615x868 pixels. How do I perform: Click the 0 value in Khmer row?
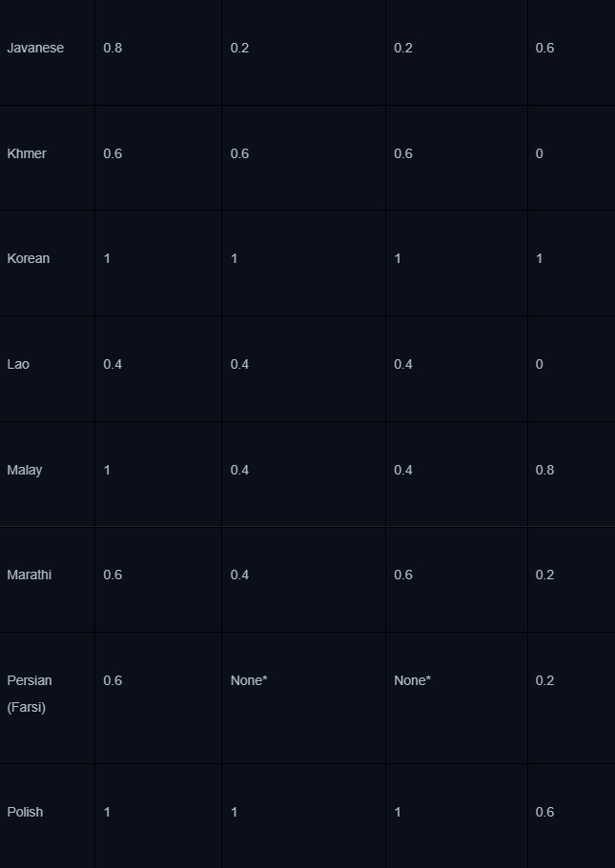coord(540,153)
